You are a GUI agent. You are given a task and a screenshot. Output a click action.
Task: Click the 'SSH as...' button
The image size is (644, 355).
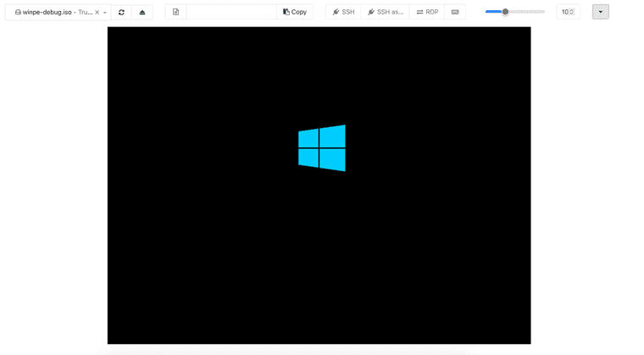385,12
